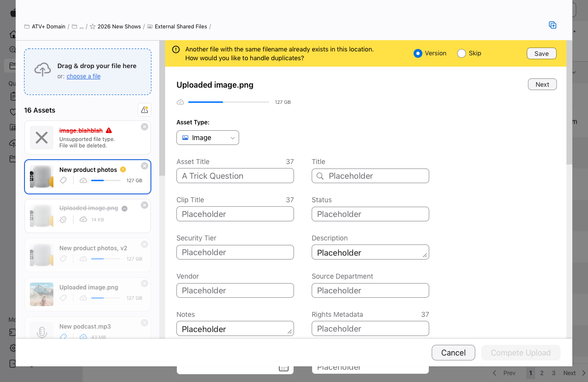Click the alert icon beside the 16 Assets header
The width and height of the screenshot is (588, 382).
tap(145, 110)
